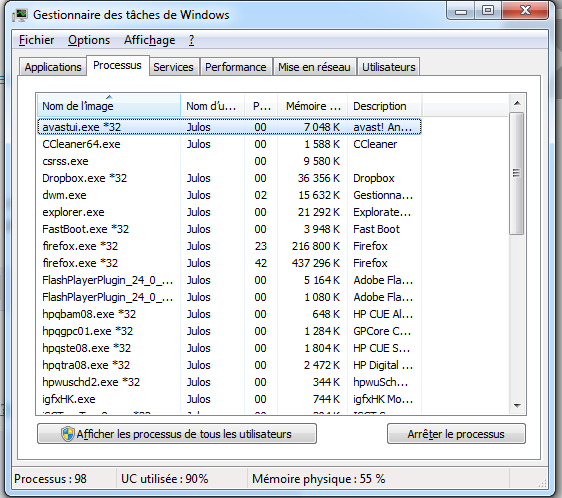The height and width of the screenshot is (498, 562).
Task: Sort by P... processor column header
Action: pyautogui.click(x=261, y=106)
